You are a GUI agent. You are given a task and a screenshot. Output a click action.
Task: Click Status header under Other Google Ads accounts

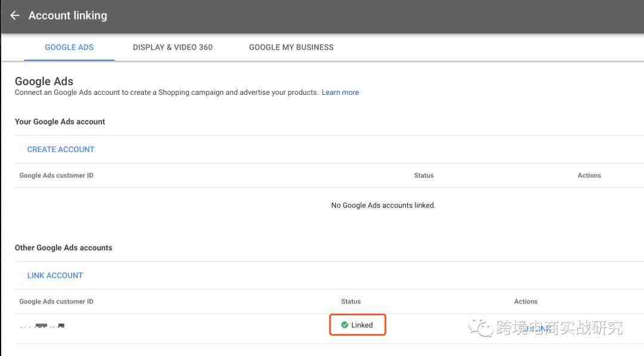(351, 301)
